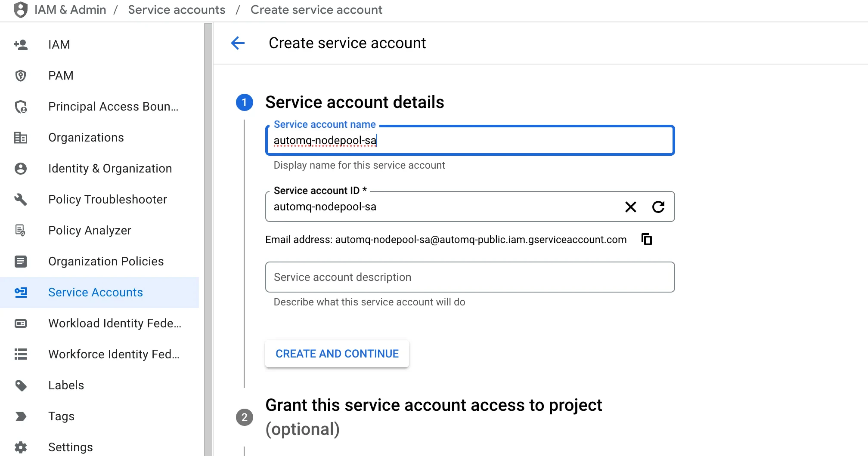Open Identity & Organization page
Viewport: 868px width, 456px height.
[99, 168]
